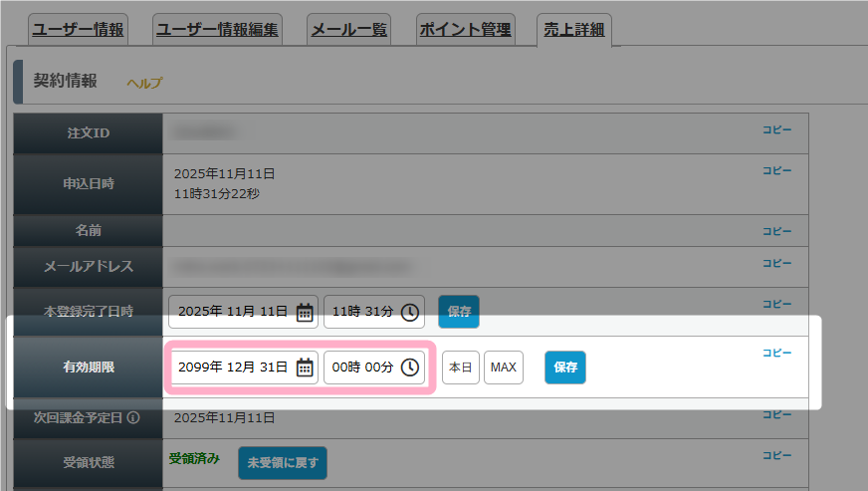The height and width of the screenshot is (491, 868).
Task: Open clock picker for 有効期限 time
Action: click(x=410, y=368)
